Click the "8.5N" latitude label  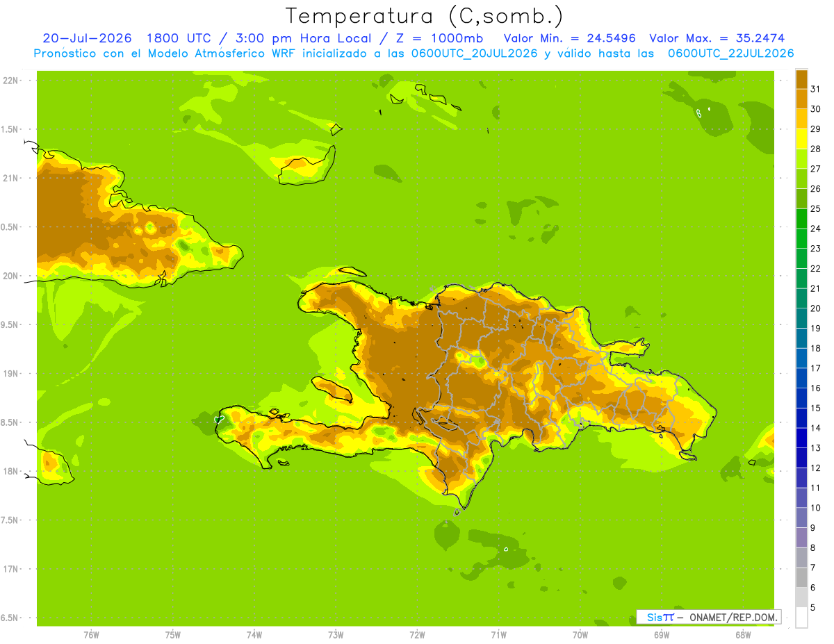tap(10, 423)
